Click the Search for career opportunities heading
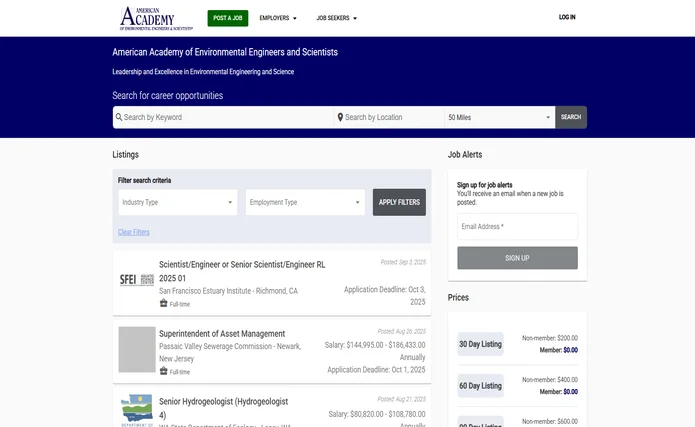Screen dimensions: 695x427 (168, 95)
